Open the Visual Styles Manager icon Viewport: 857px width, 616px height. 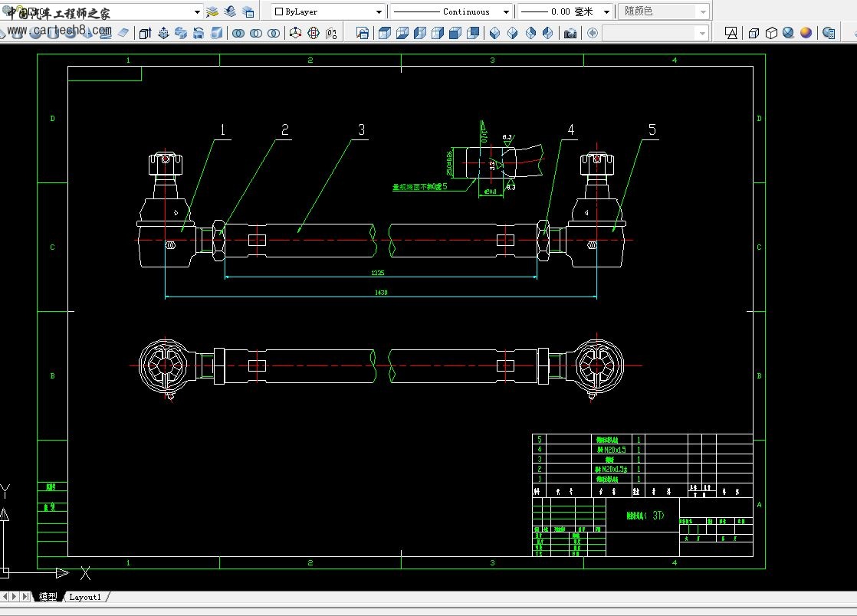pyautogui.click(x=829, y=33)
